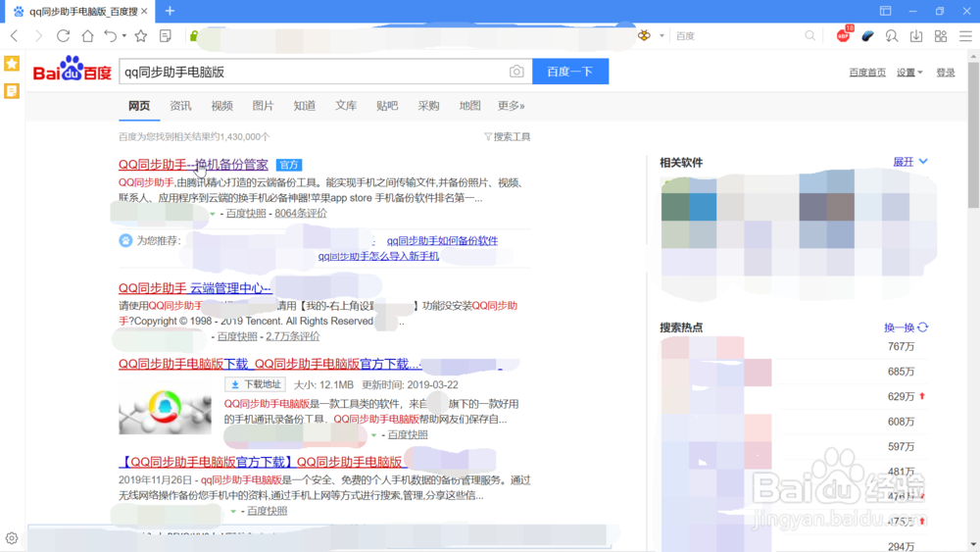This screenshot has width=980, height=552.
Task: Switch to 知道 tab
Action: click(x=305, y=106)
